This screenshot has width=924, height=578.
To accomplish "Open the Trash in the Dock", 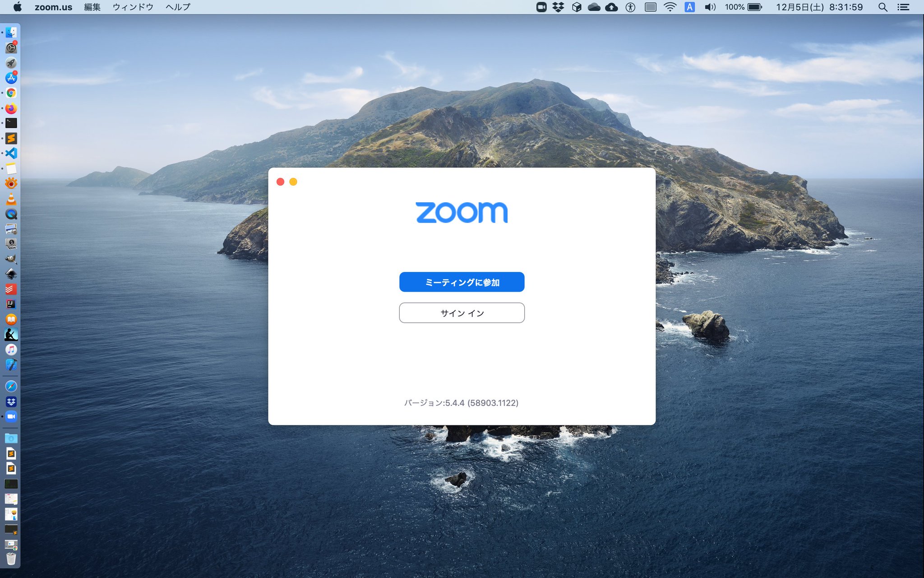I will (x=11, y=559).
